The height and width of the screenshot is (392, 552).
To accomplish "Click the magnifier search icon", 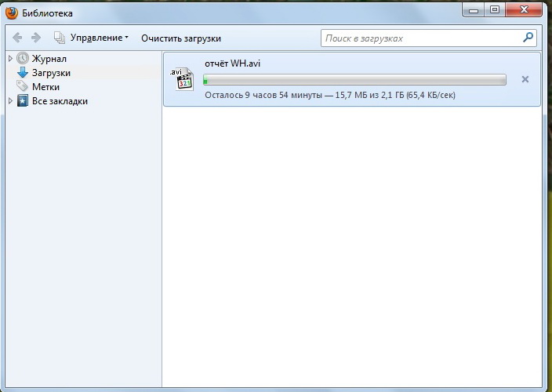I will tap(528, 38).
